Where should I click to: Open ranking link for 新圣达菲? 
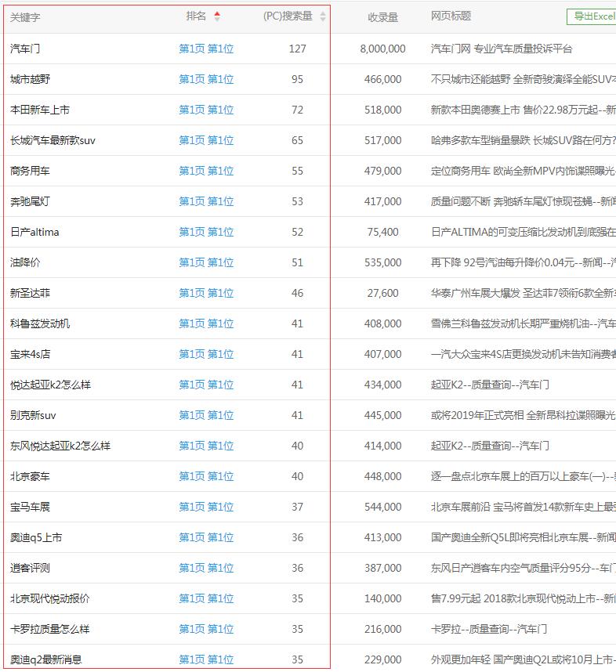pos(206,293)
